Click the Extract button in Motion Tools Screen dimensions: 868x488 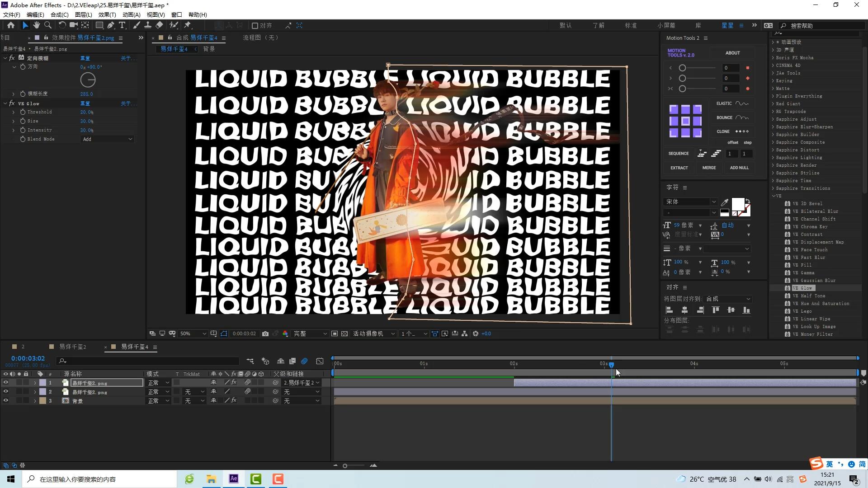click(x=679, y=168)
